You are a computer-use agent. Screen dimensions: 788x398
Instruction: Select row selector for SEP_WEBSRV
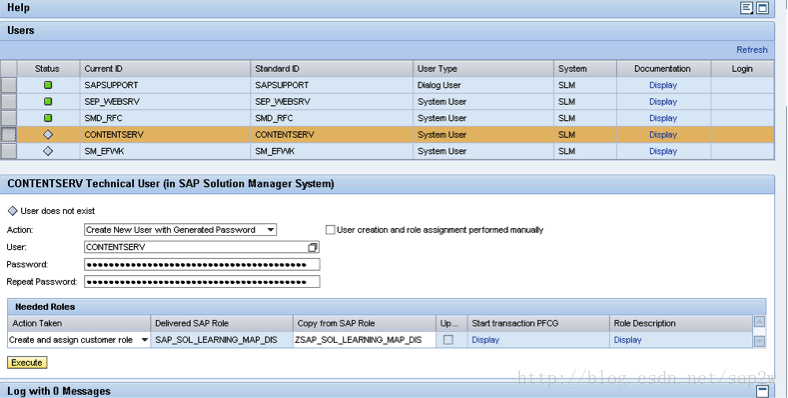(9, 102)
